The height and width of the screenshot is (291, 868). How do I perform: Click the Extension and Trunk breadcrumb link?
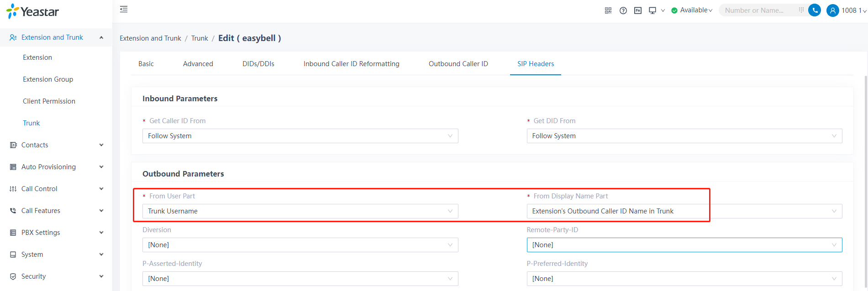click(x=150, y=38)
